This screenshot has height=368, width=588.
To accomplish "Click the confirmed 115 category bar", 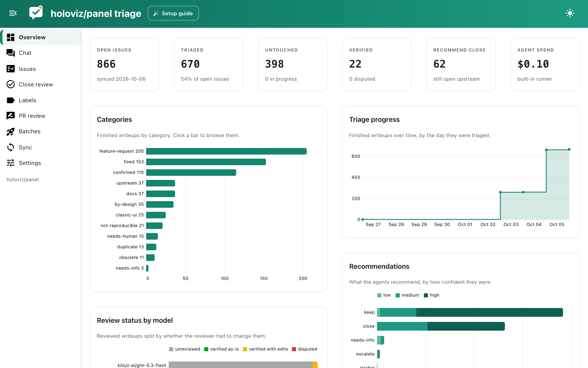I will pyautogui.click(x=191, y=173).
